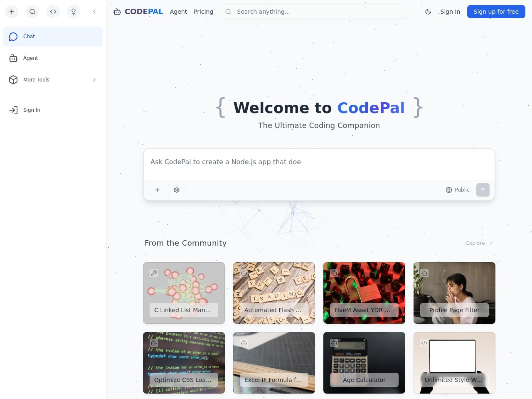Open search via the sidebar magnifier icon
532x399 pixels.
(x=32, y=12)
